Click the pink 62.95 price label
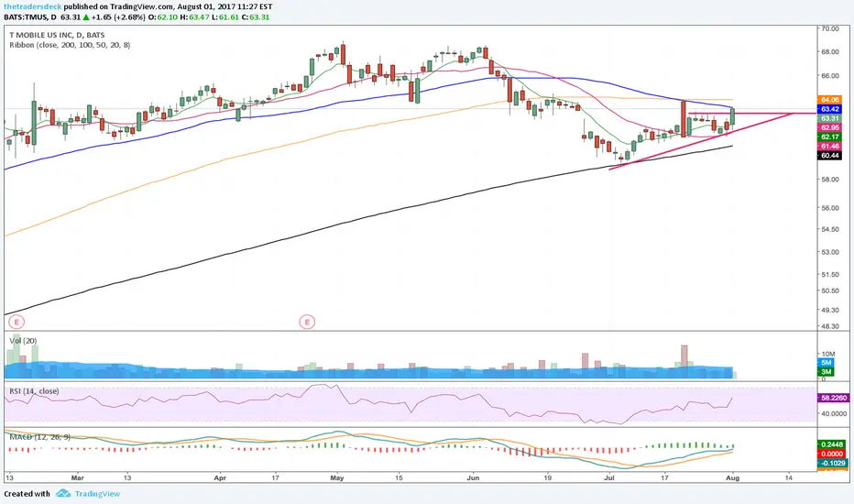Screen dimensions: 854x504 click(x=829, y=127)
